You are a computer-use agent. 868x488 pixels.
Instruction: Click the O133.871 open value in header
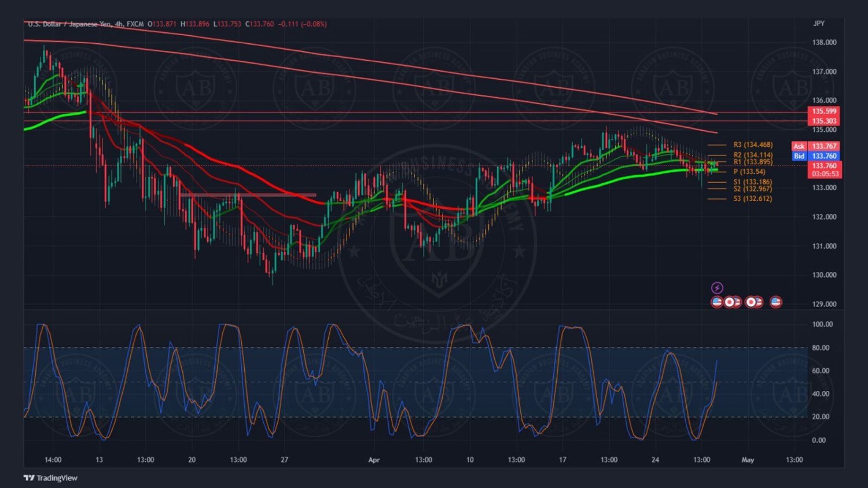coord(162,24)
